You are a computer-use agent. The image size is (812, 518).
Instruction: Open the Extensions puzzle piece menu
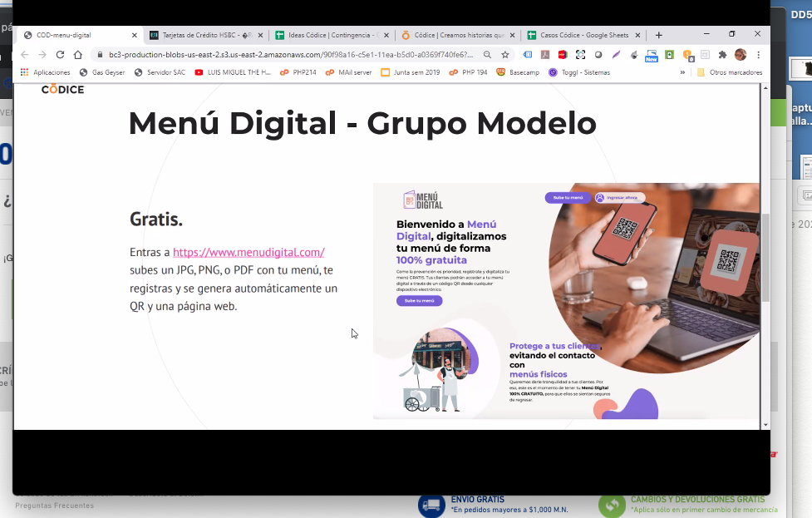[x=722, y=54]
